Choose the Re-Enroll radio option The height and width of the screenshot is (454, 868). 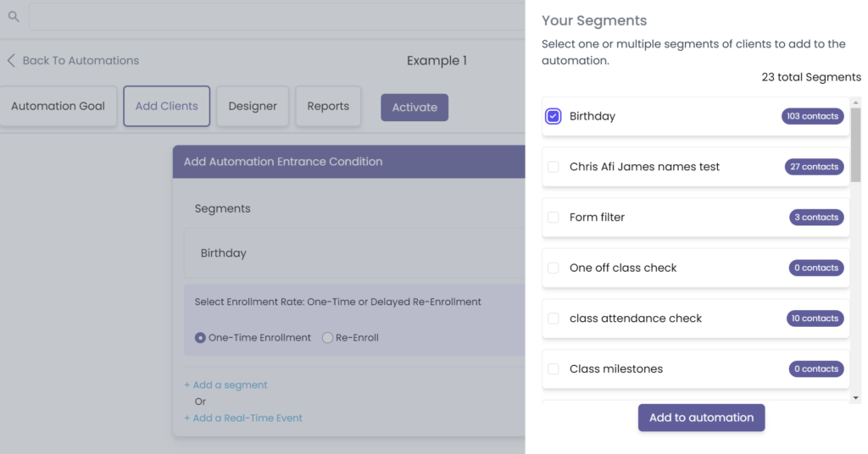[328, 338]
